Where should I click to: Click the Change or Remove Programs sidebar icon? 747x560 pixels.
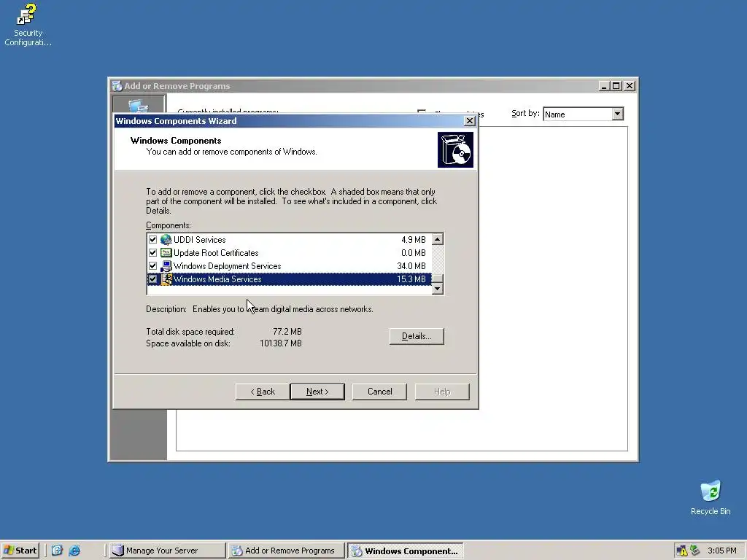tap(139, 104)
